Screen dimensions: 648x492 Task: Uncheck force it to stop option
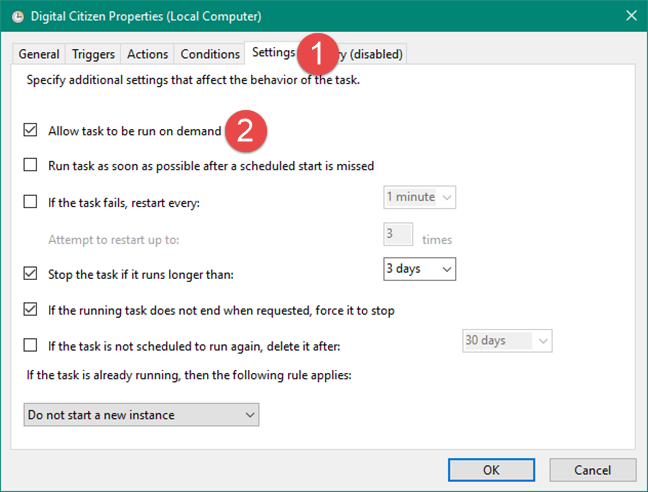tap(30, 309)
